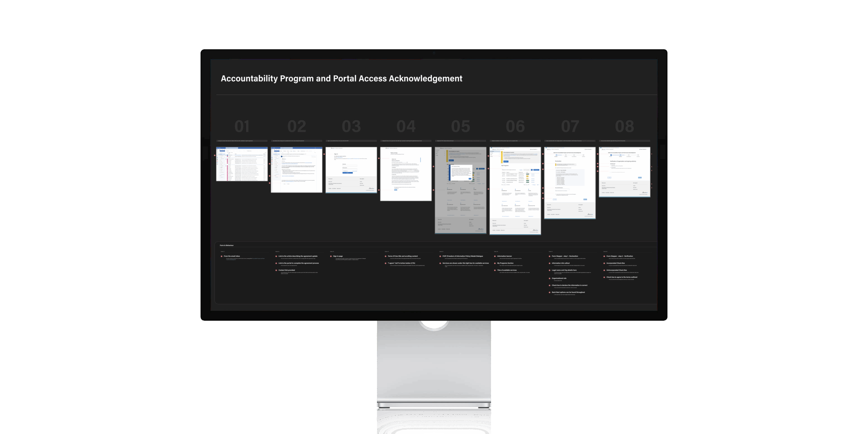Click the blue Sign In button in screen 03
Viewport: 868px width, 434px height.
[x=348, y=173]
